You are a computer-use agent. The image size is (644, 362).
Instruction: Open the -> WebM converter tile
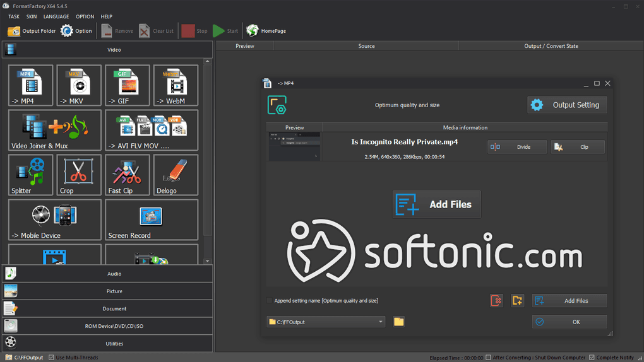(x=176, y=85)
